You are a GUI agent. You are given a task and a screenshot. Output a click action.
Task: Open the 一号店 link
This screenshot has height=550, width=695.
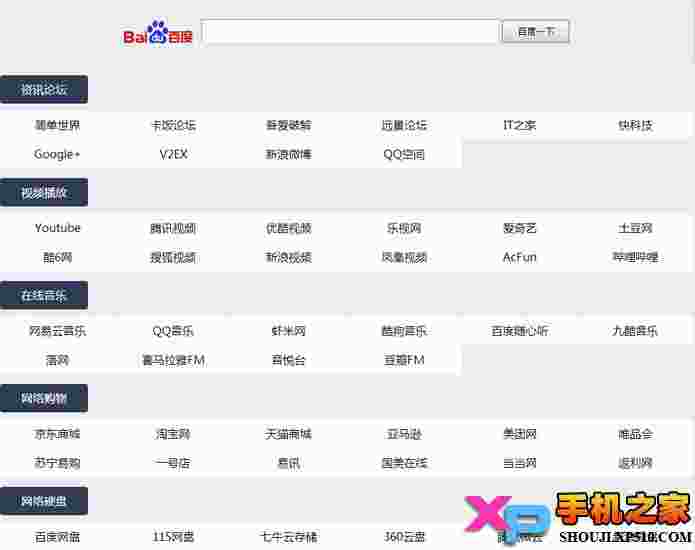pos(173,463)
